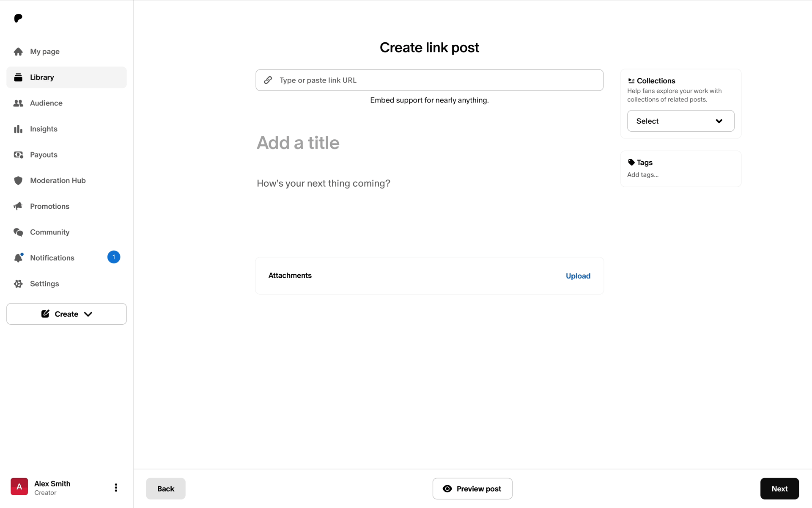Click the Patreon logo icon
The height and width of the screenshot is (508, 812).
click(18, 18)
